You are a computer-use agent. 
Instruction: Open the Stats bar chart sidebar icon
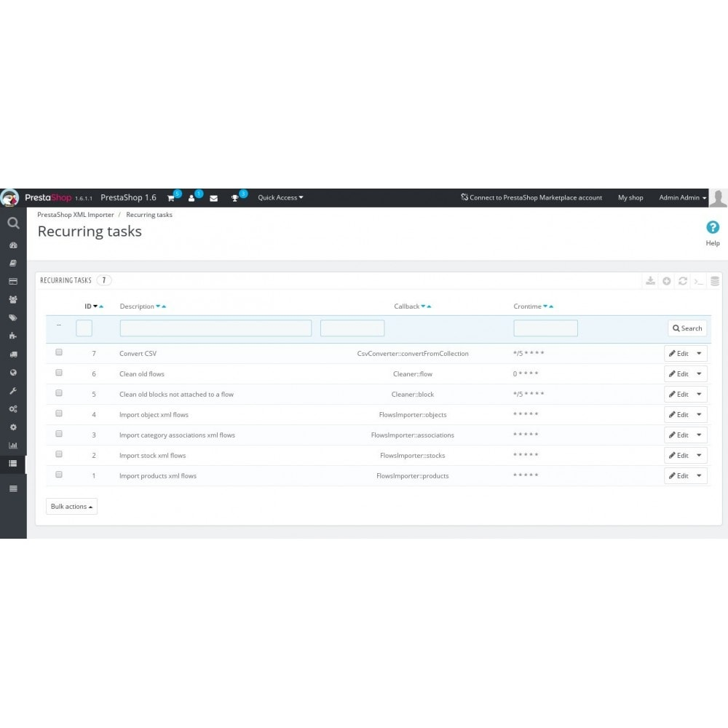click(x=13, y=446)
